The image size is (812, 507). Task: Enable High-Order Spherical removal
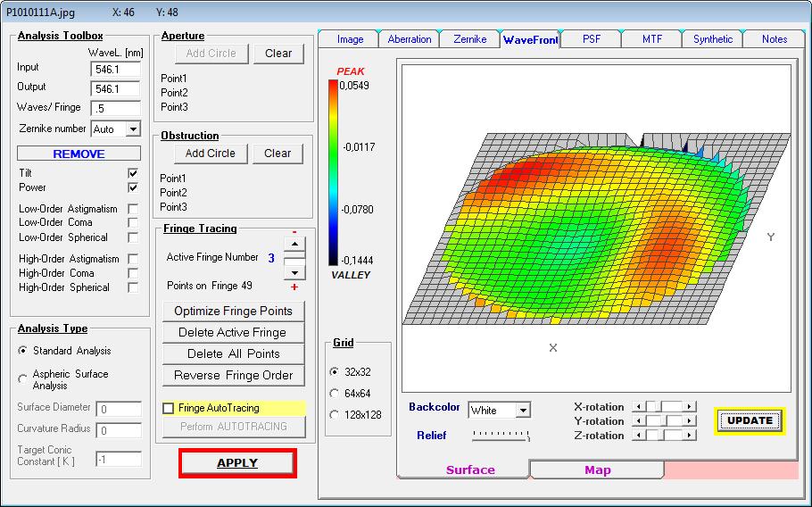point(133,287)
